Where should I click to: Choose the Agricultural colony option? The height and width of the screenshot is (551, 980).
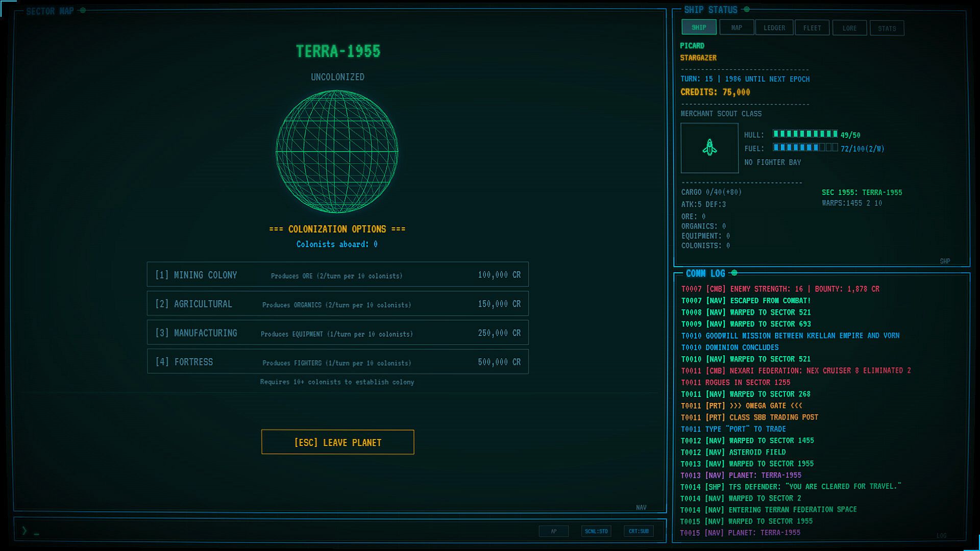(337, 304)
